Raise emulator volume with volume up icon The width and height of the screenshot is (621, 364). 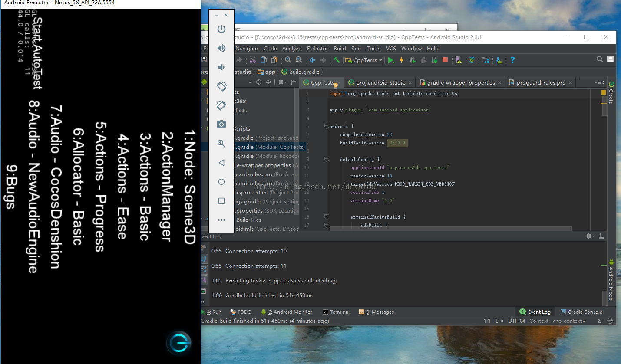coord(221,48)
